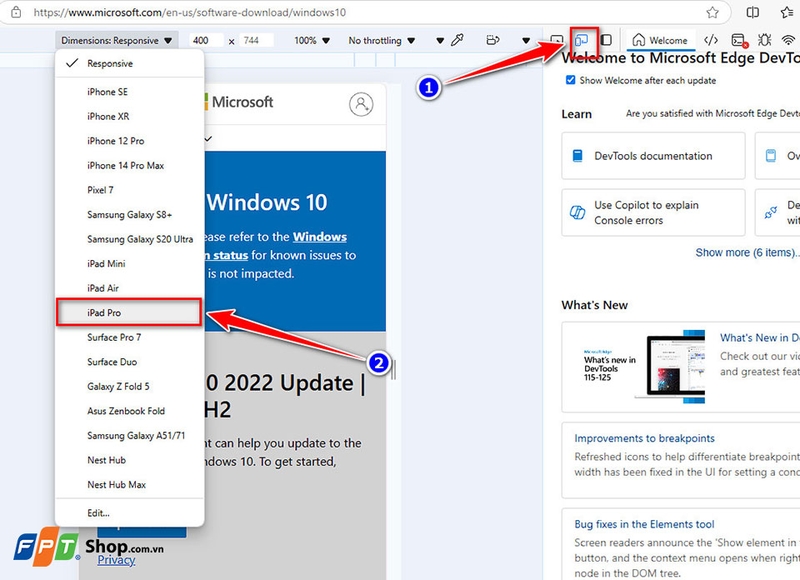
Task: Open the Console tool icon
Action: pos(739,40)
